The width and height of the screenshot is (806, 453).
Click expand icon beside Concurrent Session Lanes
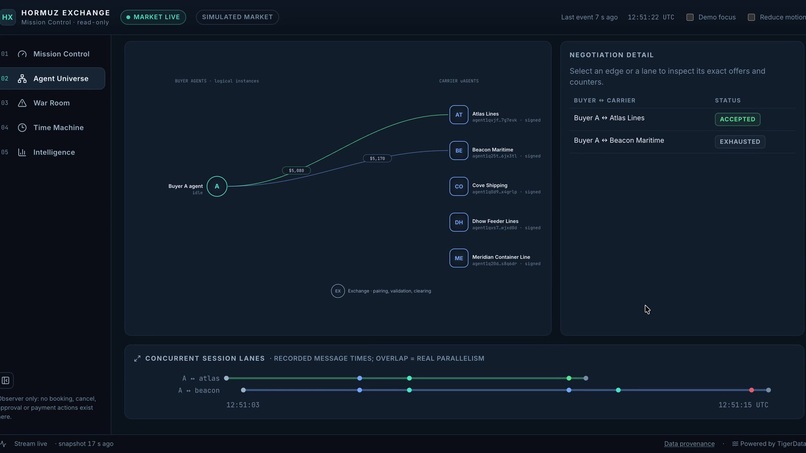click(x=137, y=359)
